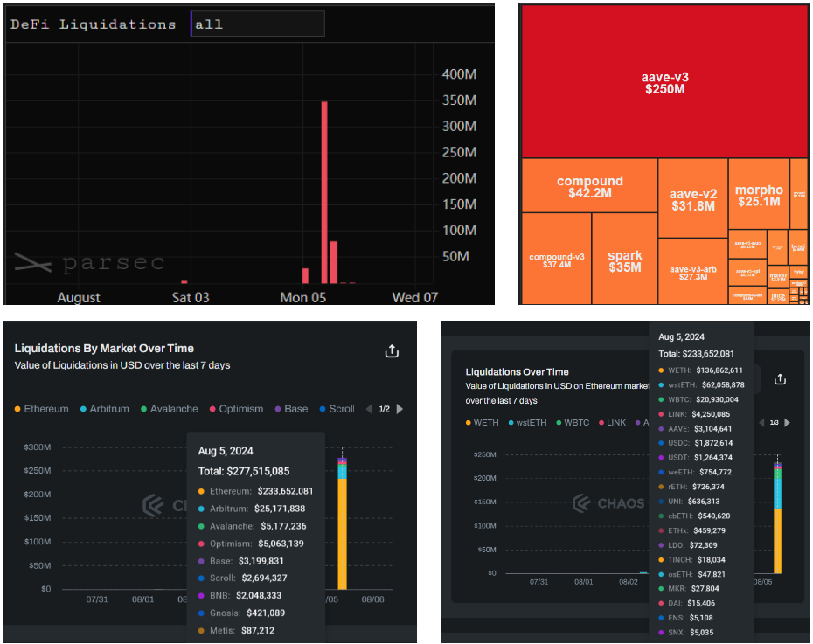Click share icon on Liquidations Over Time chart
This screenshot has height=644, width=813.
781,379
